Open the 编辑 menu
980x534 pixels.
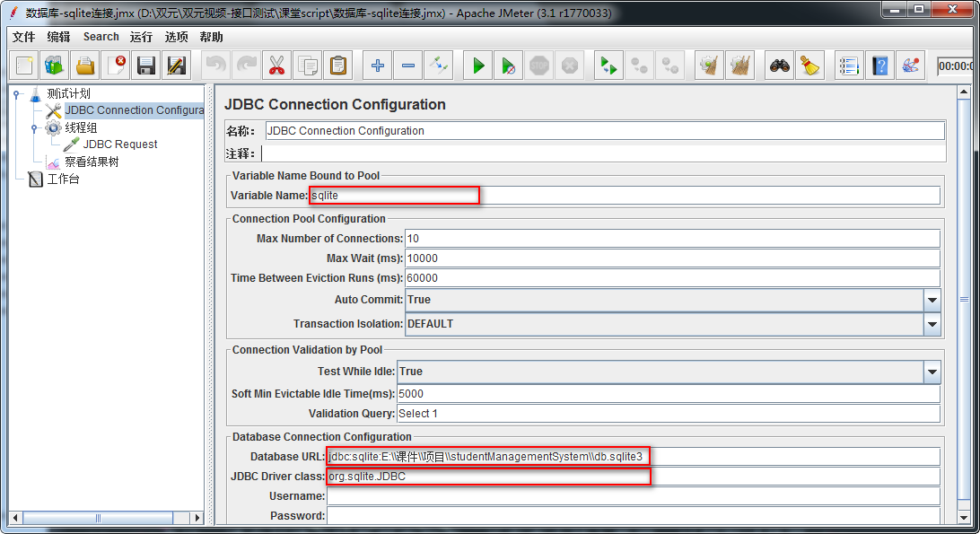[x=58, y=37]
